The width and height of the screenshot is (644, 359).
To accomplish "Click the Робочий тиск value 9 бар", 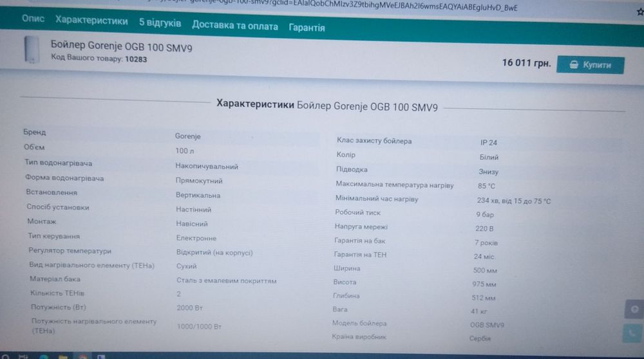I will click(485, 215).
